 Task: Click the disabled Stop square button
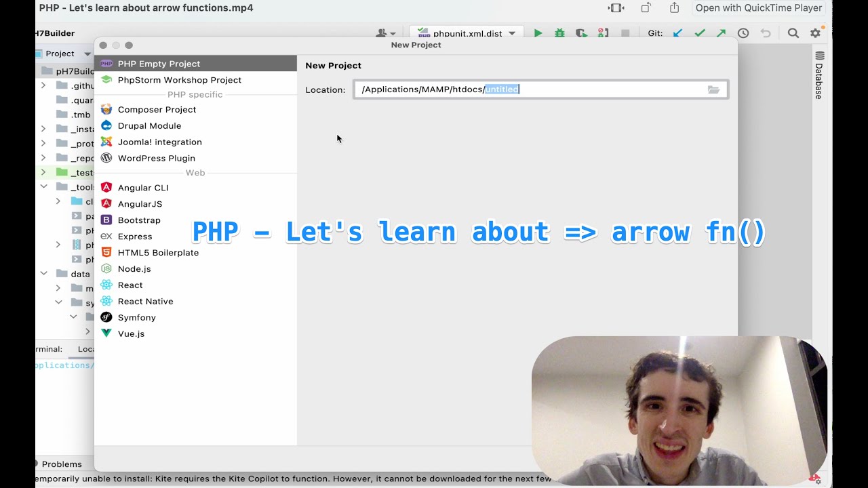point(625,33)
